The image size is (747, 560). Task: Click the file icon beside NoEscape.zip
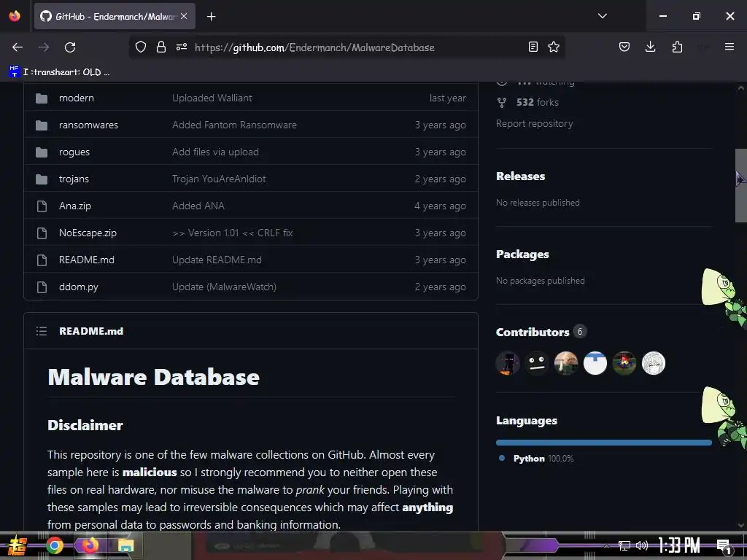click(42, 233)
